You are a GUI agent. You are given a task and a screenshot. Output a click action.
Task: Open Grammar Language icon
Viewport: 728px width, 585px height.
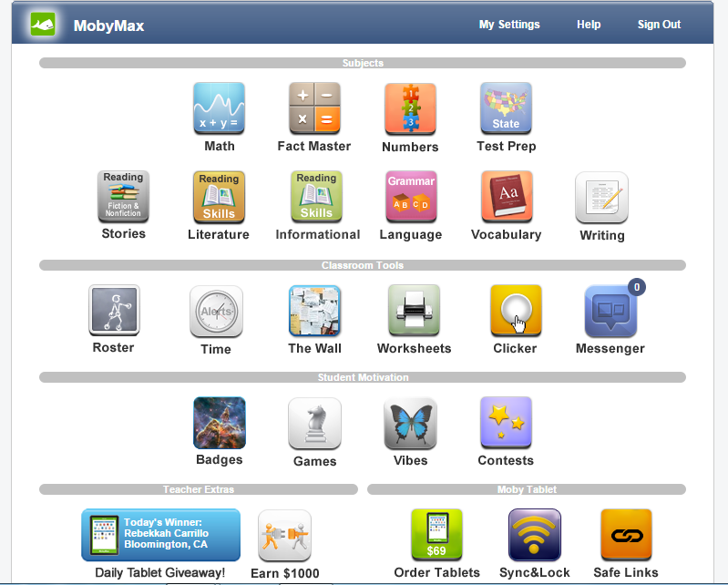411,196
